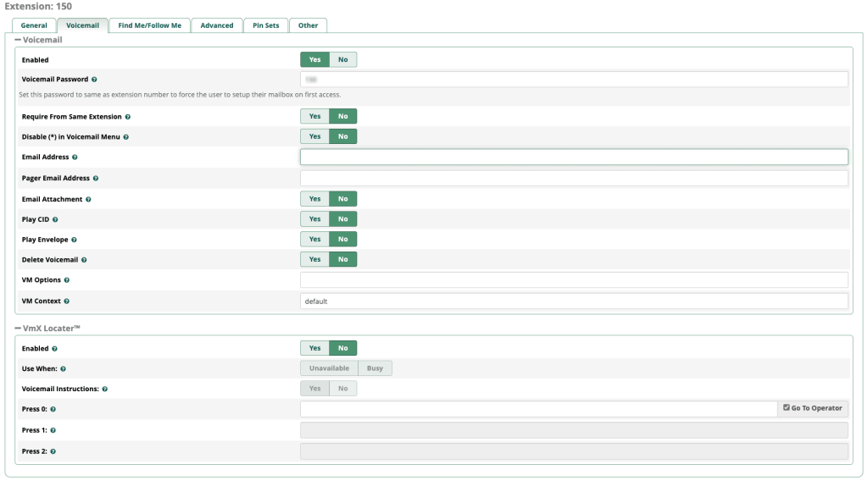Viewport: 868px width, 481px height.
Task: Switch to the Find Me/Follow Me tab
Action: pyautogui.click(x=149, y=25)
